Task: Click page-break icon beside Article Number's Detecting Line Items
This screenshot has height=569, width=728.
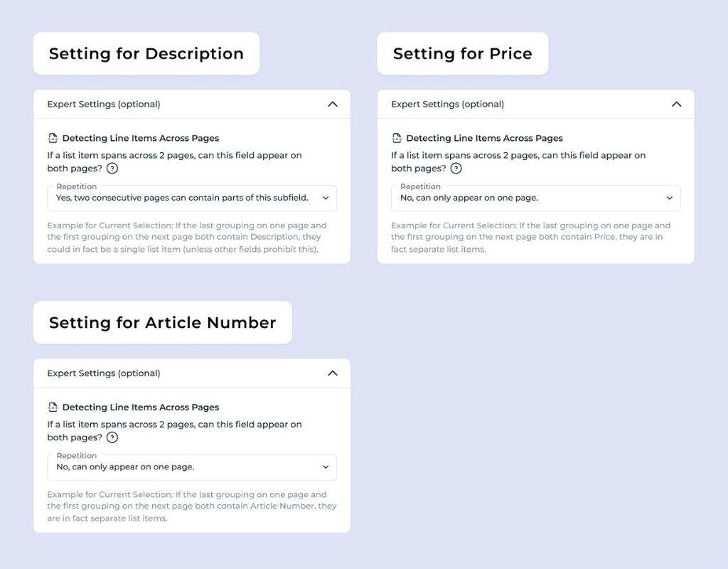Action: (53, 407)
